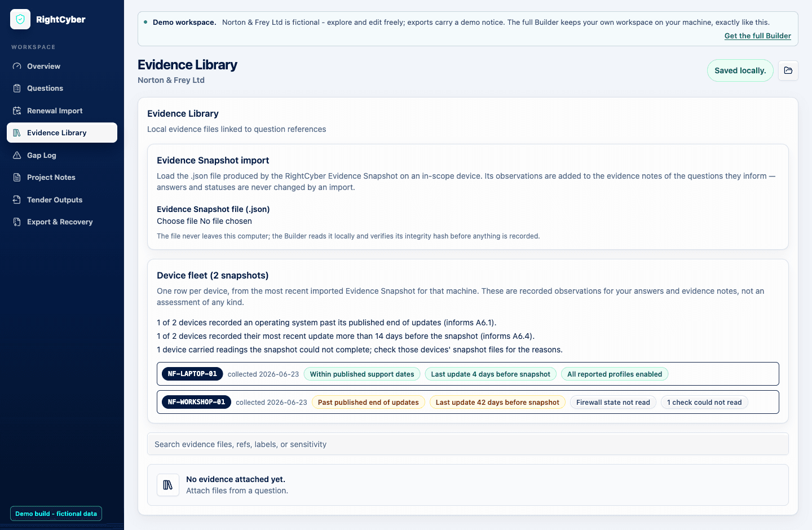Follow the Get the full Builder link
812x530 pixels.
click(x=757, y=36)
